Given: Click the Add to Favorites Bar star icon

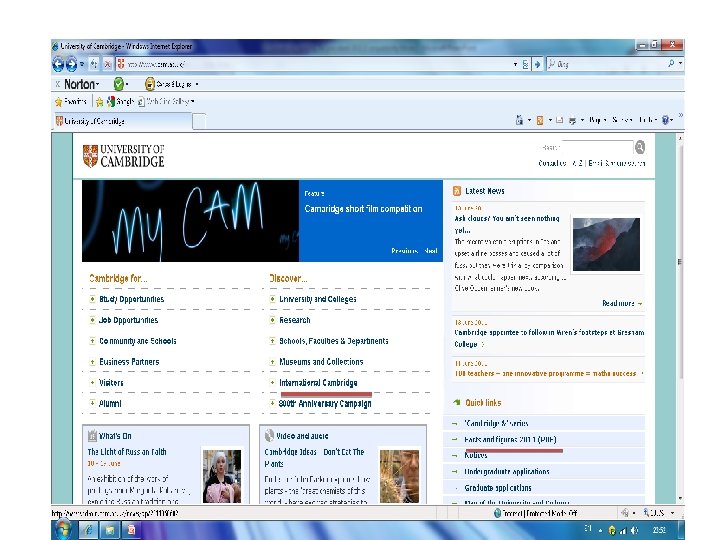Looking at the screenshot, I should point(99,101).
